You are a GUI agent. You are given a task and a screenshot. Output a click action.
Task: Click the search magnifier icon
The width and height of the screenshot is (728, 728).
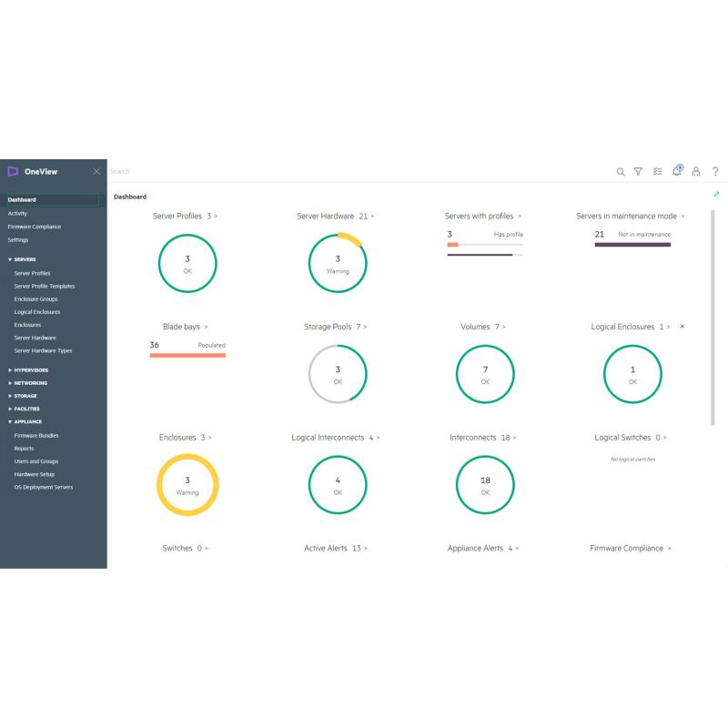(x=621, y=171)
